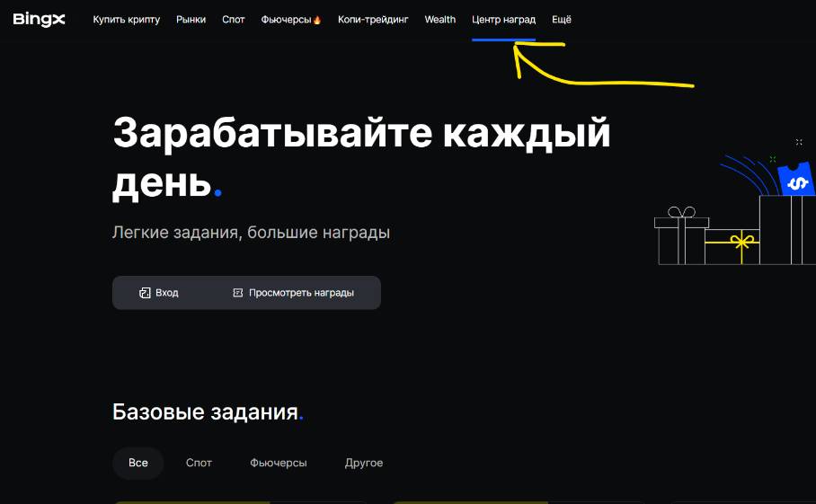Click the login icon inside Вход button

[x=145, y=293]
